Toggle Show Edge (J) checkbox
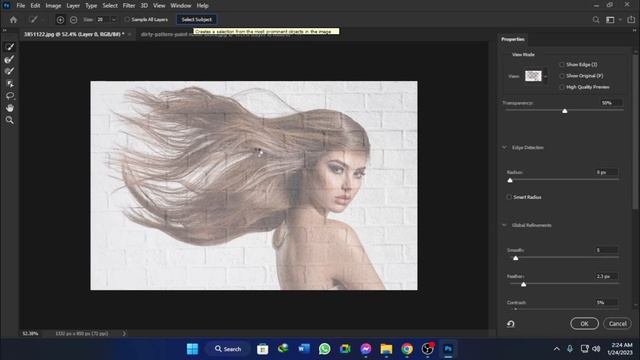Screen dimensions: 640x360 [562, 64]
